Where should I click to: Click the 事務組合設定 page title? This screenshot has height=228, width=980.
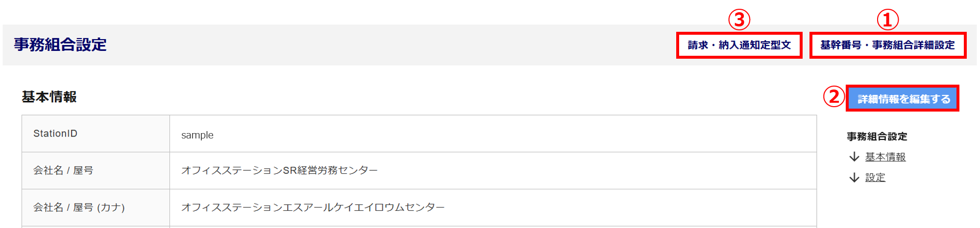click(x=60, y=45)
